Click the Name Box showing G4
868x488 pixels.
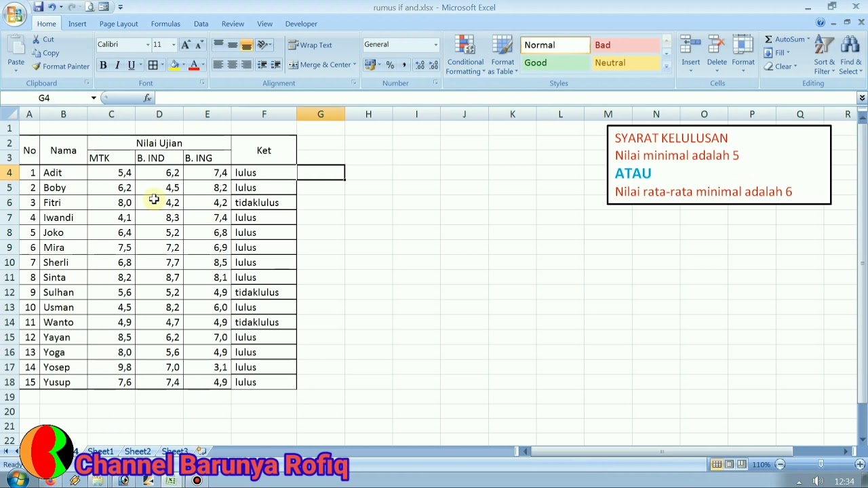44,98
